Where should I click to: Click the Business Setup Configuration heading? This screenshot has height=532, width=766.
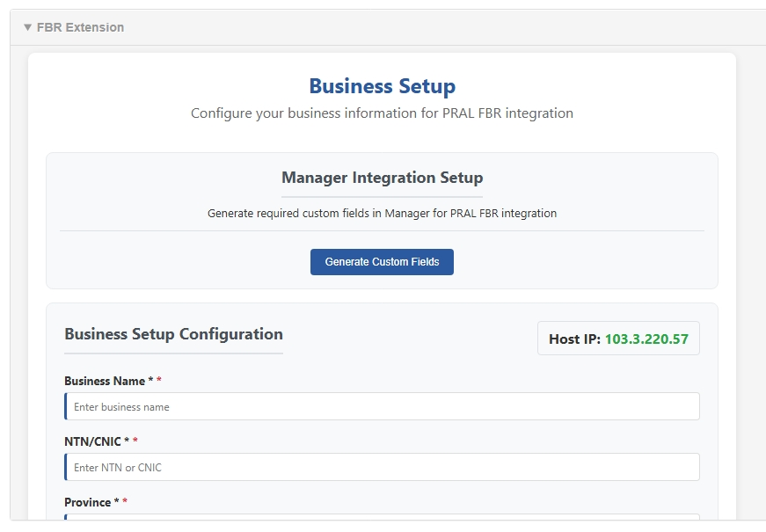(x=173, y=334)
